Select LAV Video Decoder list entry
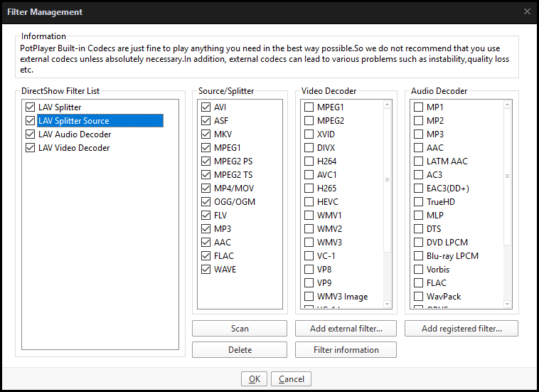Image resolution: width=539 pixels, height=392 pixels. coord(74,148)
